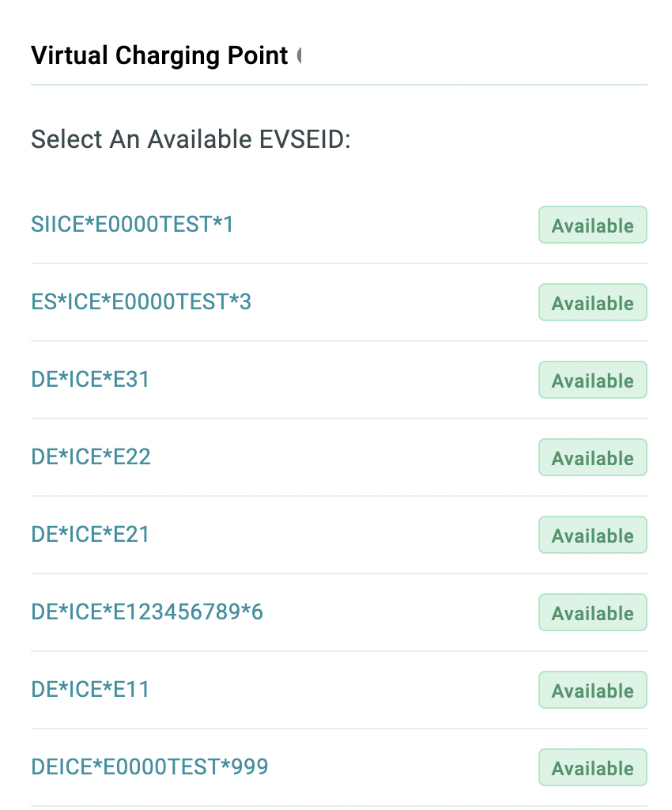This screenshot has height=810, width=672.
Task: Choose DE*ICE*E123456789*6 from the list
Action: tap(147, 612)
